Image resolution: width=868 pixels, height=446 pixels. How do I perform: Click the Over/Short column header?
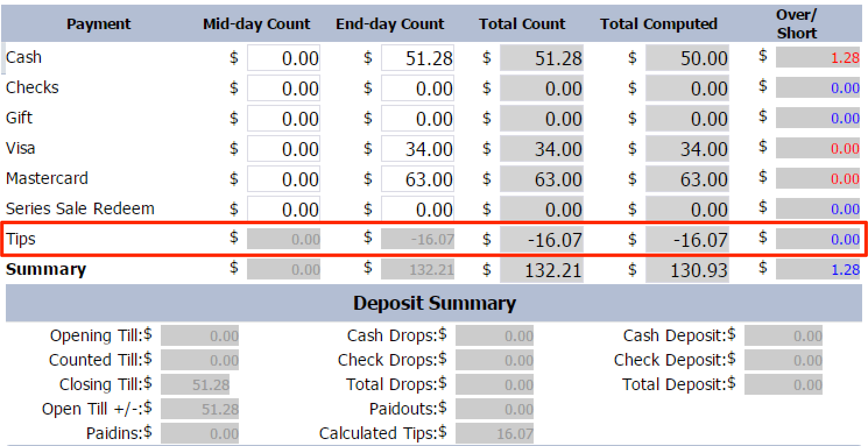[796, 24]
